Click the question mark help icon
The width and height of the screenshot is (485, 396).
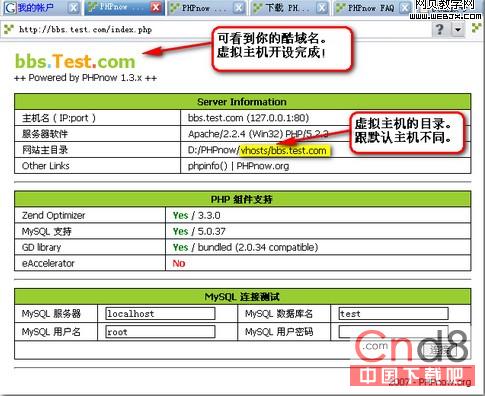pos(440,29)
